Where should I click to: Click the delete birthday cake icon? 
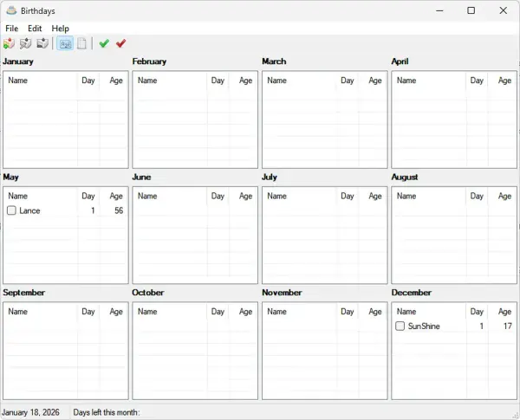[x=42, y=43]
